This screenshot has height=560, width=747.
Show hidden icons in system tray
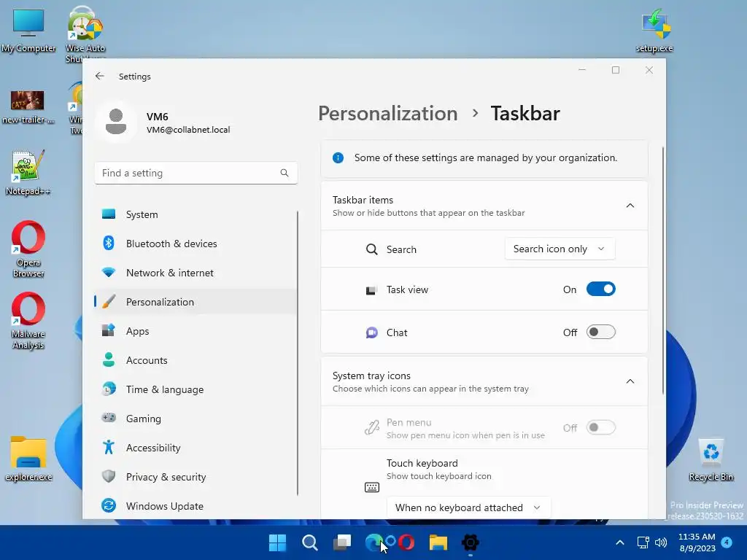[620, 542]
